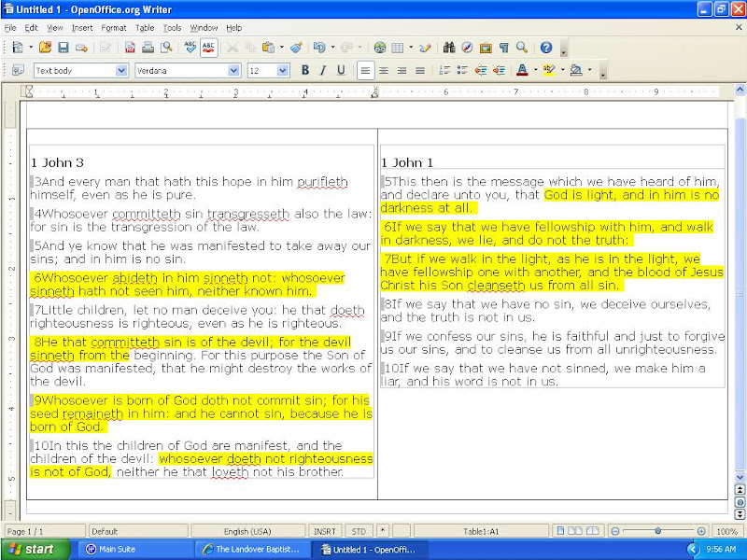Expand the Text body paragraph style dropdown
Screen dimensions: 747x560
click(121, 71)
